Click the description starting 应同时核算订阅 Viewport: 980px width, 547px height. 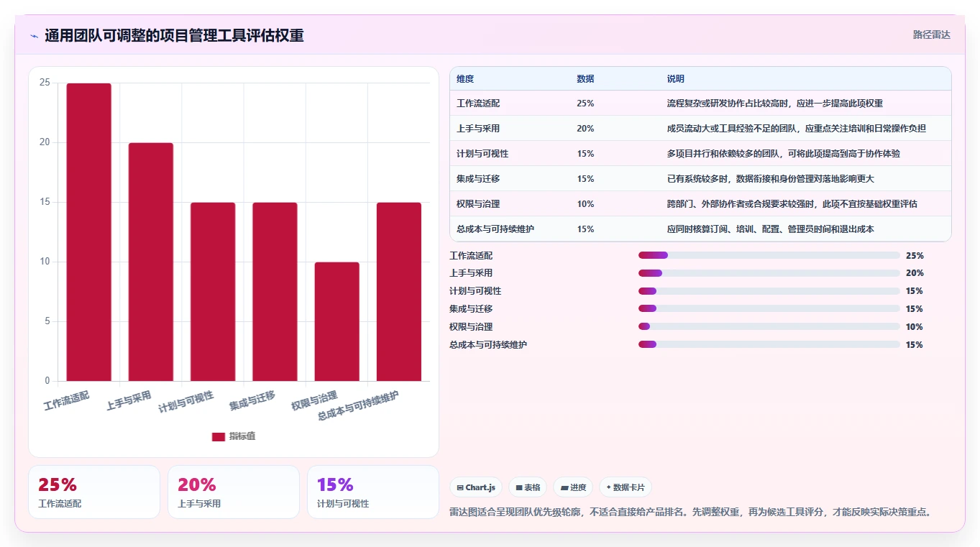[771, 229]
